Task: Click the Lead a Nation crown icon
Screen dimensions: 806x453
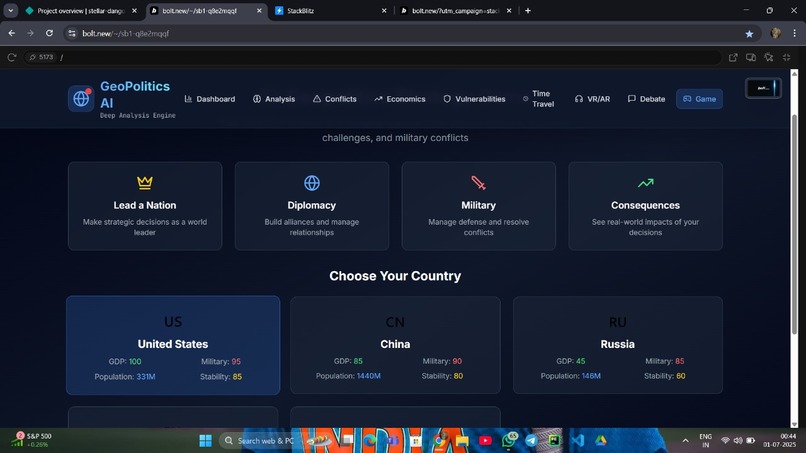Action: coord(145,183)
